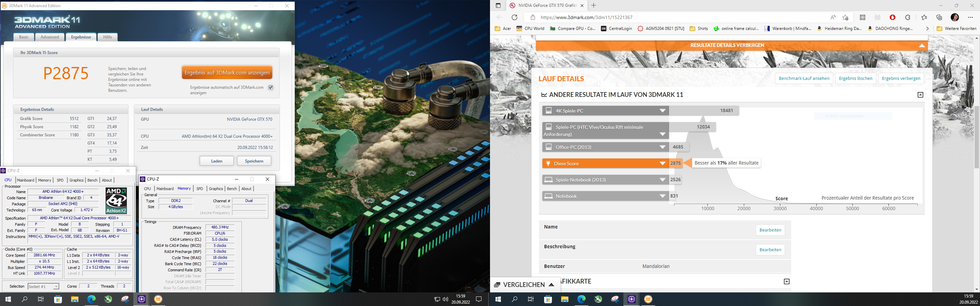Screen dimensions: 980x306
Task: Open Edge tab actions menu icon
Action: point(498,6)
